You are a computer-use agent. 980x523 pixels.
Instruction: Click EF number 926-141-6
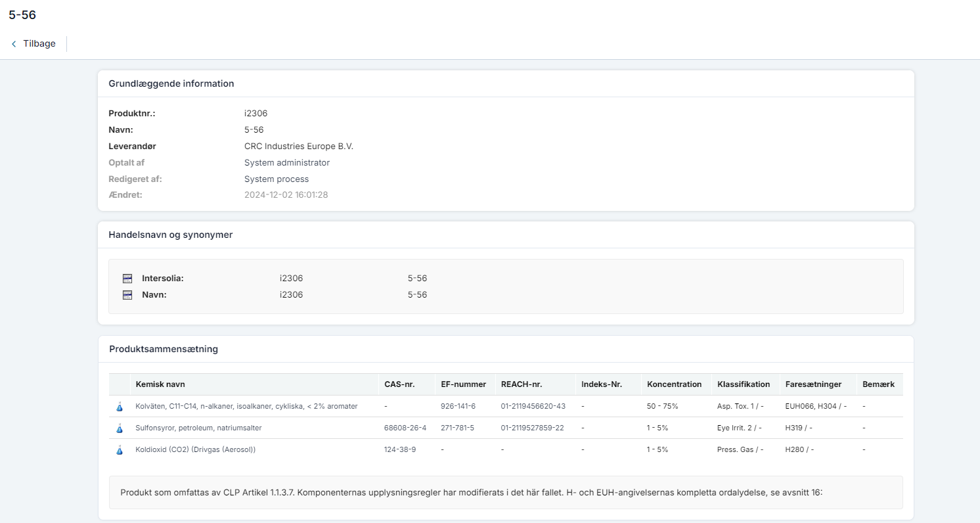pyautogui.click(x=458, y=407)
